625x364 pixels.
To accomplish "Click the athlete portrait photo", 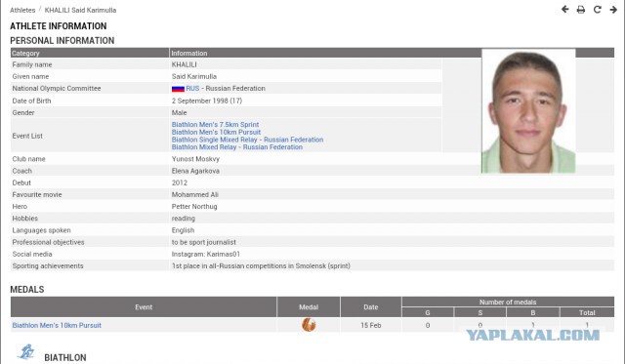I will pyautogui.click(x=528, y=111).
